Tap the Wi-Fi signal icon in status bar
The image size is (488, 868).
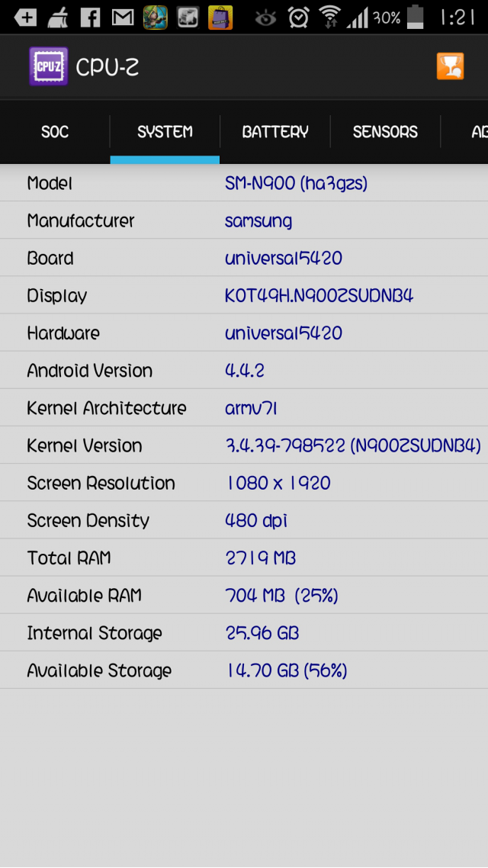pos(330,17)
